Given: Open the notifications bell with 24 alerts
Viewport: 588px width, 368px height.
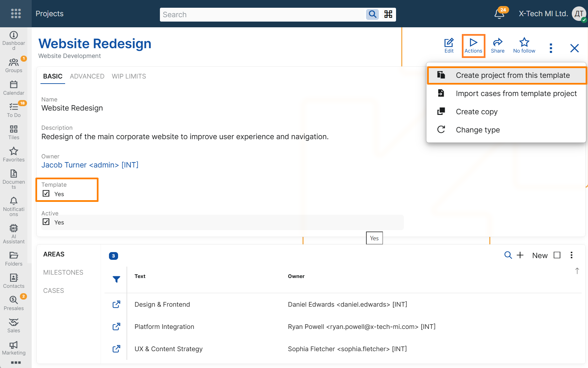Looking at the screenshot, I should [500, 14].
